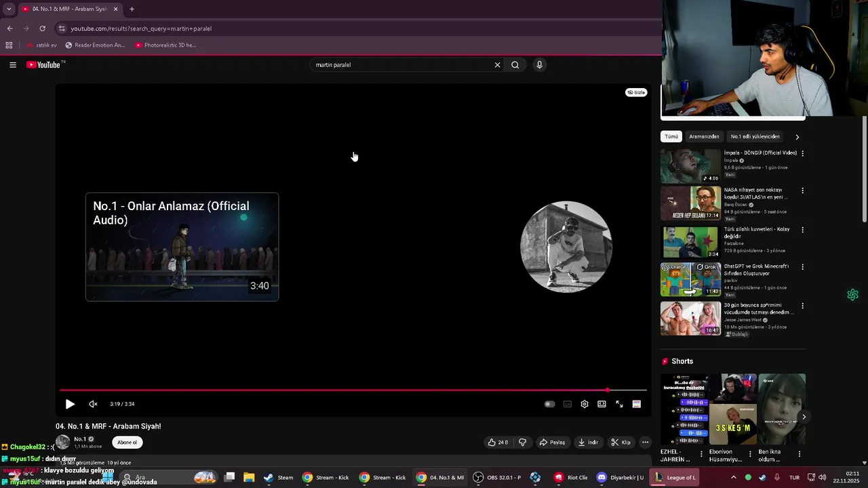868x488 pixels.
Task: Open player settings gear
Action: [585, 404]
